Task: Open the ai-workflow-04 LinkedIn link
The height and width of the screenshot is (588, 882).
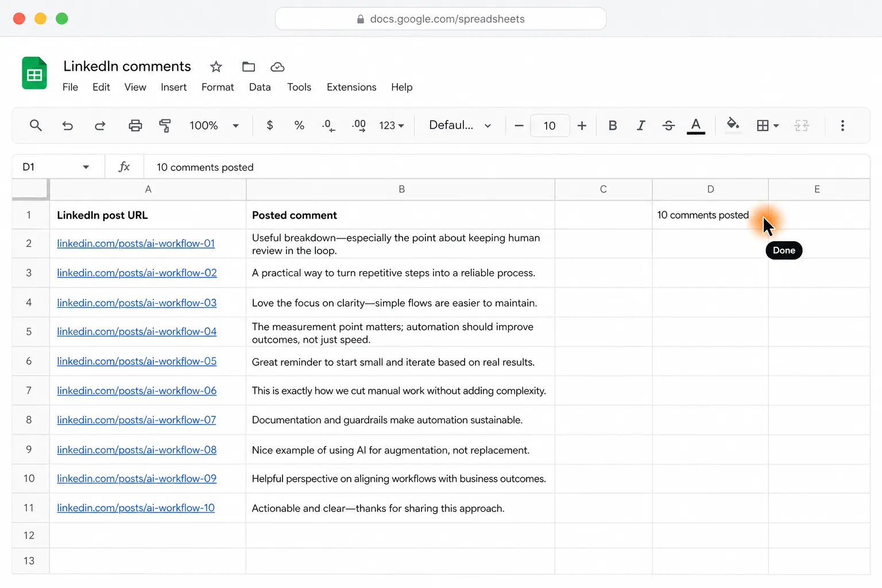Action: (137, 331)
